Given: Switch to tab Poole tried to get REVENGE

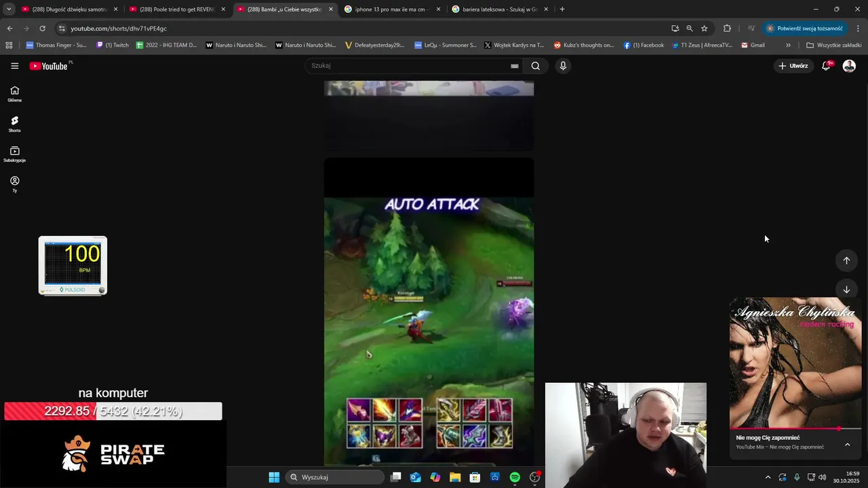Looking at the screenshot, I should [x=178, y=9].
